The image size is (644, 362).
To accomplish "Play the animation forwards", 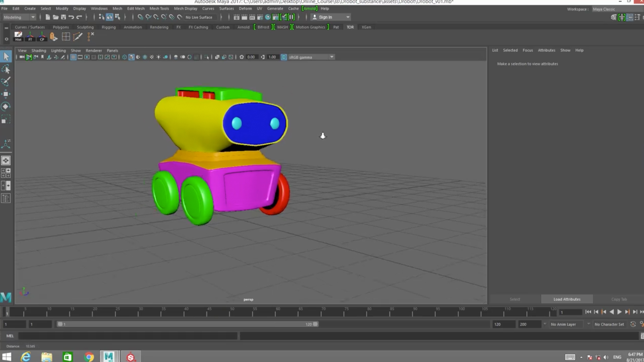I will coord(619,312).
